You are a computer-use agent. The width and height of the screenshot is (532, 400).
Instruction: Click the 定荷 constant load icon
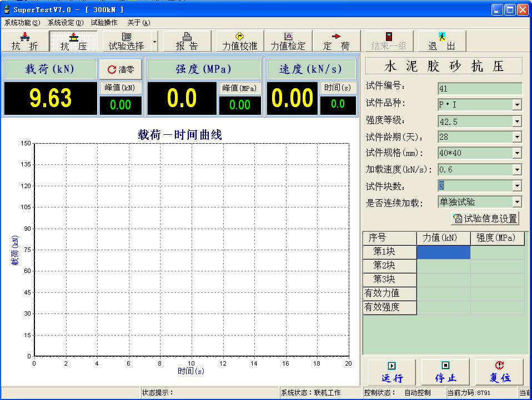(x=337, y=41)
